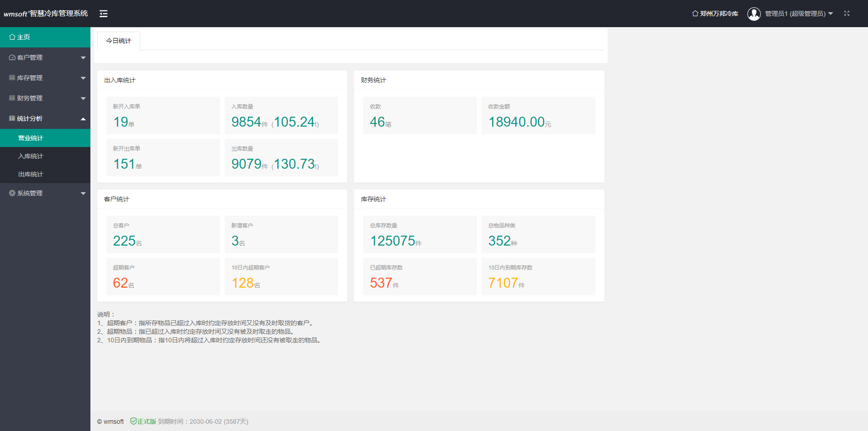Click 财务统计 panel heading
868x431 pixels.
(373, 80)
